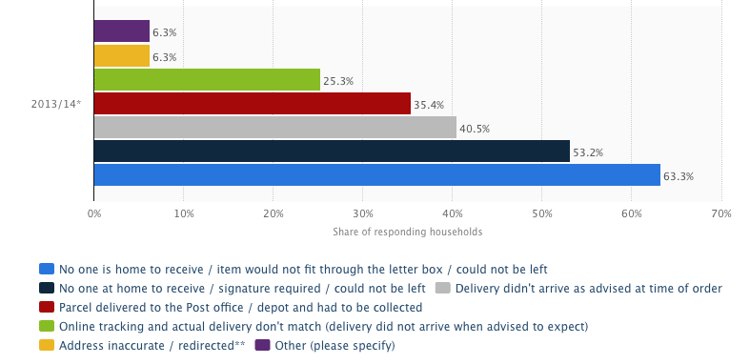Select the green 25.3% bar
This screenshot has height=364, width=750.
coord(207,79)
